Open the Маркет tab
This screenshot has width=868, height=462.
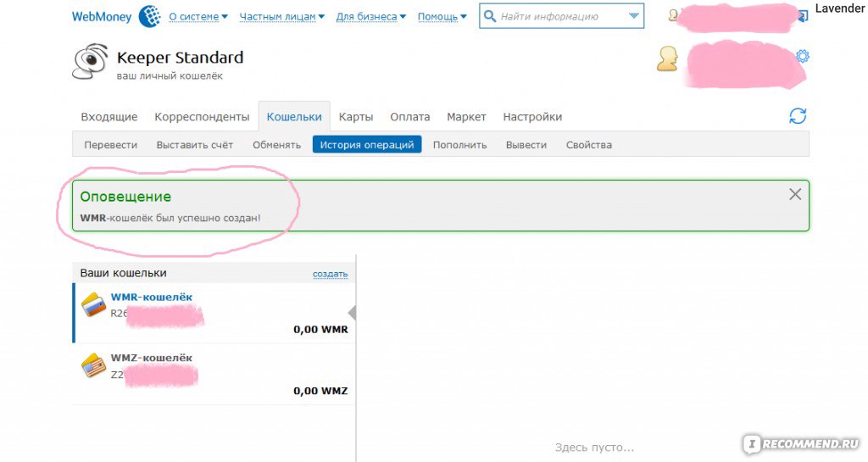coord(466,117)
